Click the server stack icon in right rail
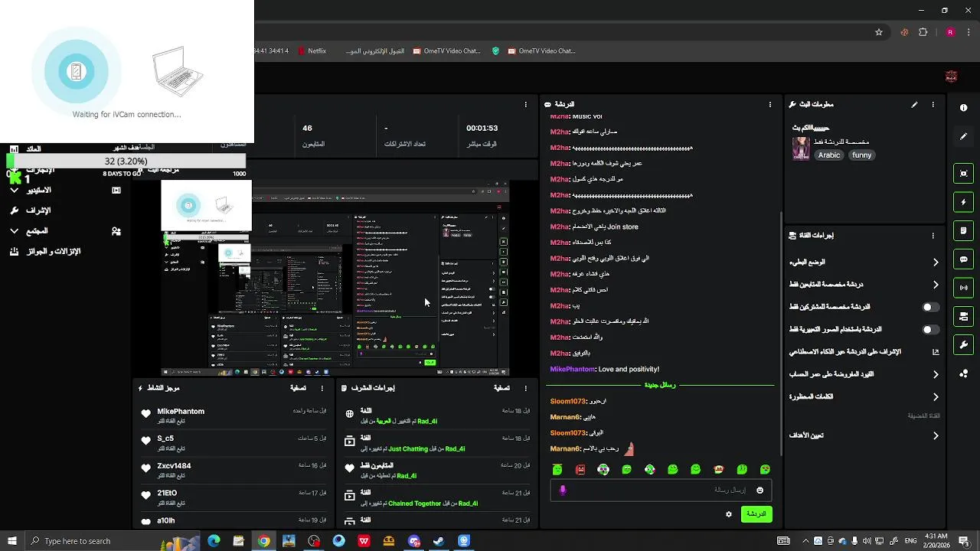This screenshot has width=980, height=551. pos(963,316)
